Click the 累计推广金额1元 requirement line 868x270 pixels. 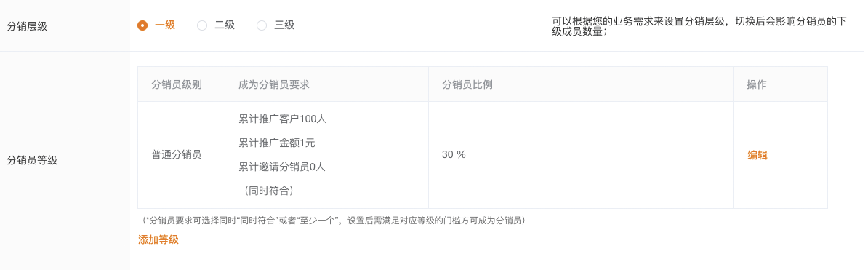coord(277,143)
